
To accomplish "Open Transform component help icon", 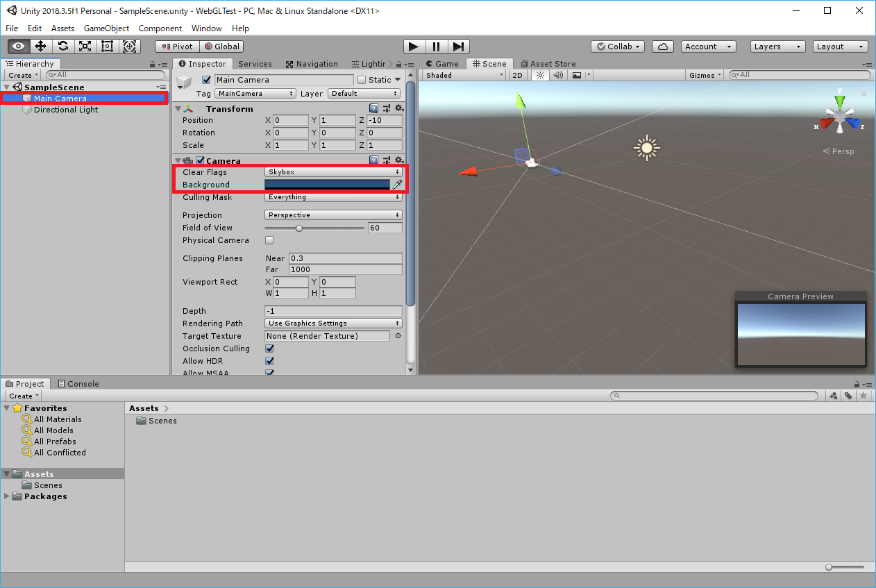I will [373, 108].
